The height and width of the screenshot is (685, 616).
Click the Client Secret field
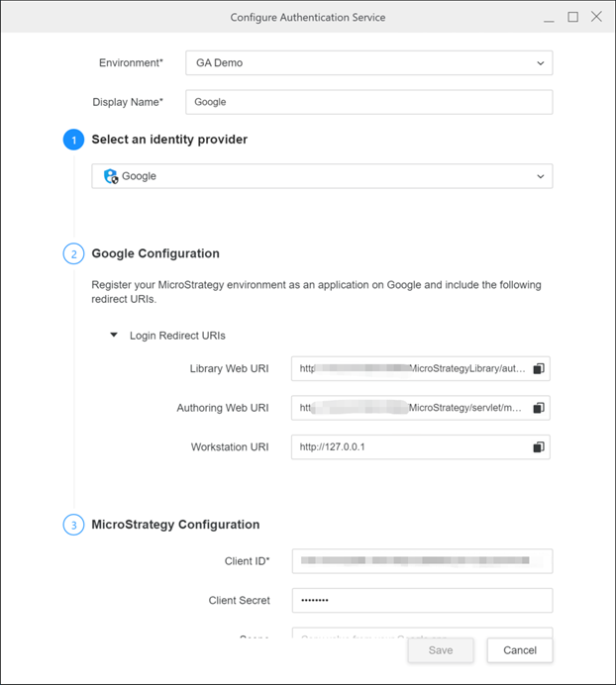[421, 601]
